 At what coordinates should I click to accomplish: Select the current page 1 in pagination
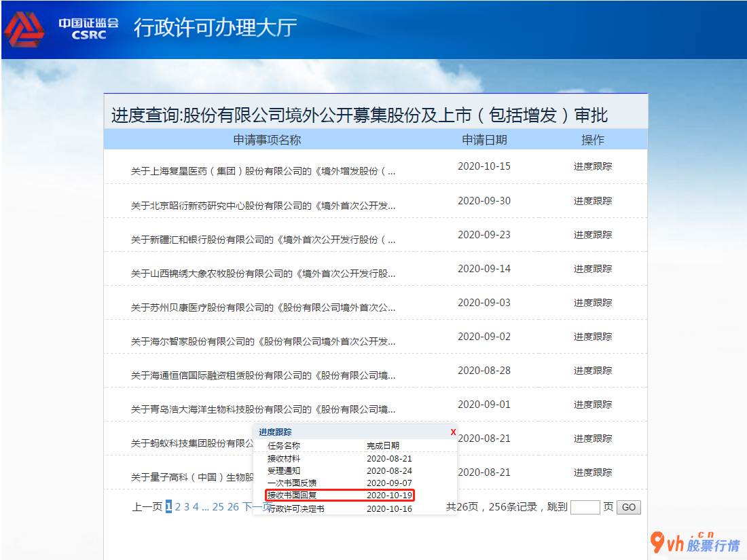pyautogui.click(x=168, y=506)
